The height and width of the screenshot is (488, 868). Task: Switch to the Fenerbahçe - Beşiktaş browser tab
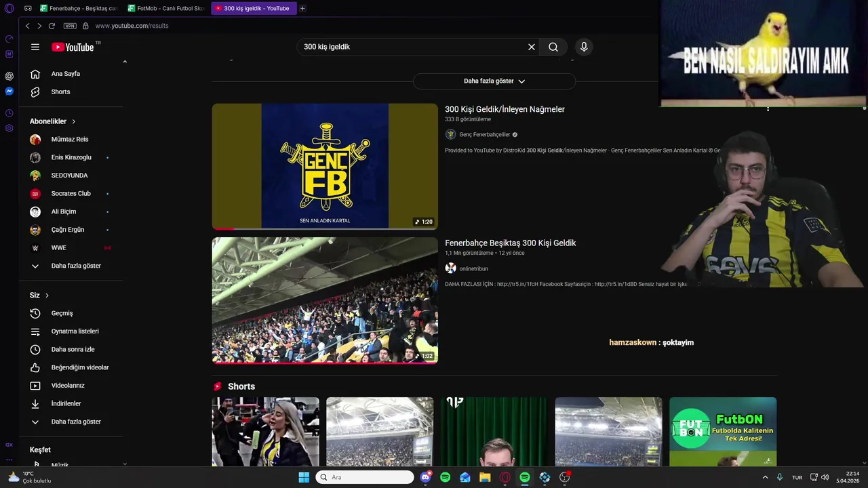point(79,8)
